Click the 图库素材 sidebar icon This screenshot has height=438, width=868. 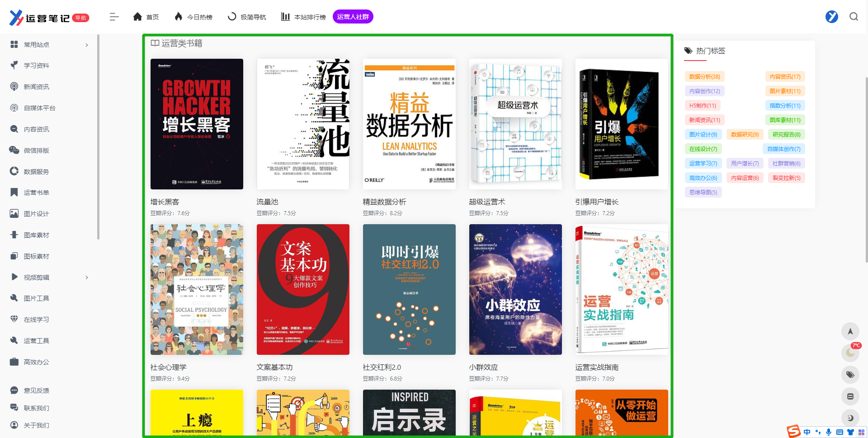(x=14, y=235)
